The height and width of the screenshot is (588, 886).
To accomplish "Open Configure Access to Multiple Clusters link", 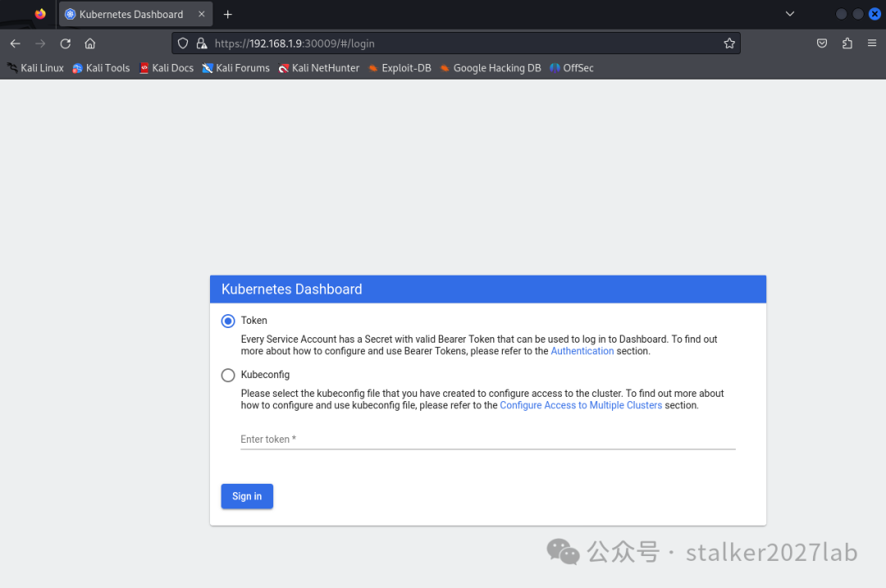I will (581, 405).
